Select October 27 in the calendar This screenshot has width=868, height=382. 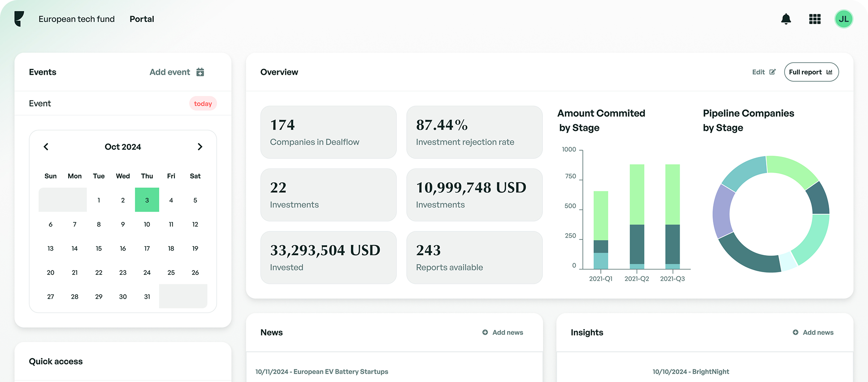[51, 297]
